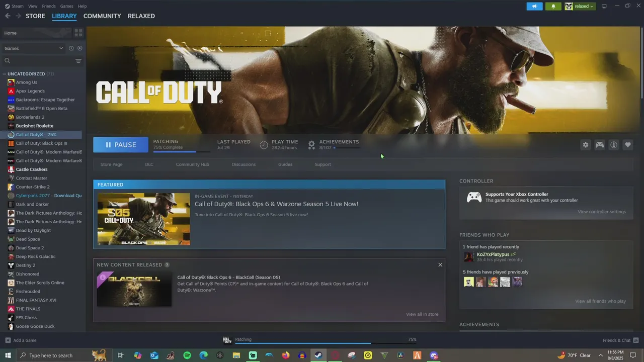The height and width of the screenshot is (362, 644).
Task: Click the back navigation arrow
Action: tap(8, 16)
